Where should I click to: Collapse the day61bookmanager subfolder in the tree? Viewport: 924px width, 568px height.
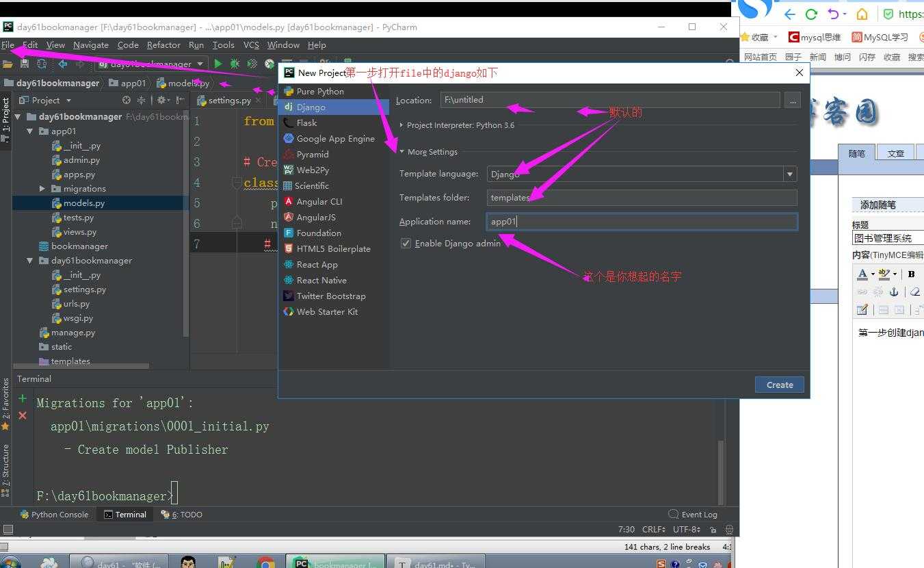click(31, 260)
